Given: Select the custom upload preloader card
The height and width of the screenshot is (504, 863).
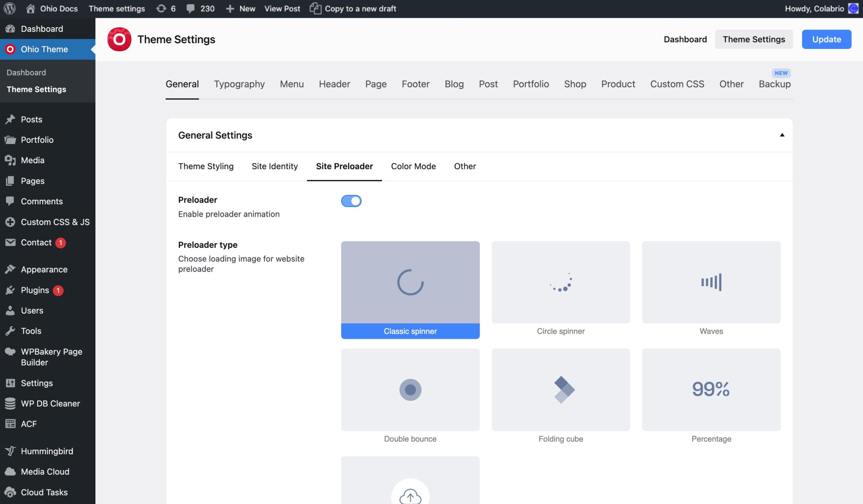Looking at the screenshot, I should click(x=410, y=480).
